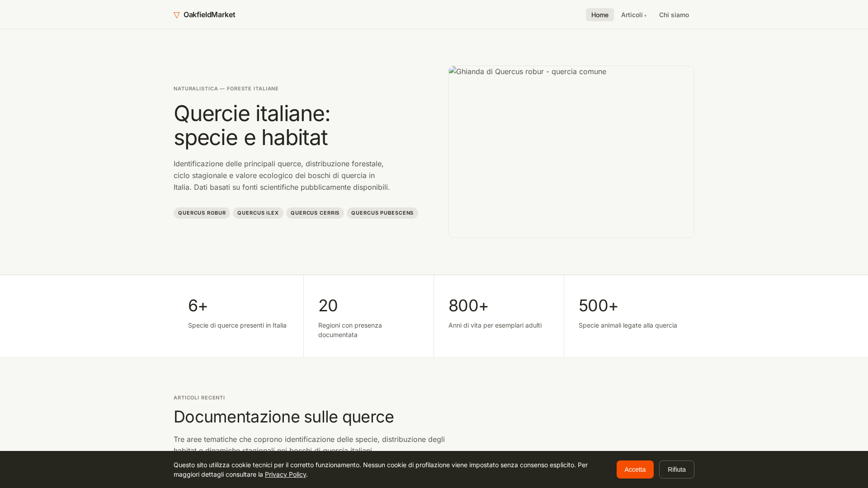Open the OakfieldMarket home link text
This screenshot has height=488, width=868.
click(209, 14)
